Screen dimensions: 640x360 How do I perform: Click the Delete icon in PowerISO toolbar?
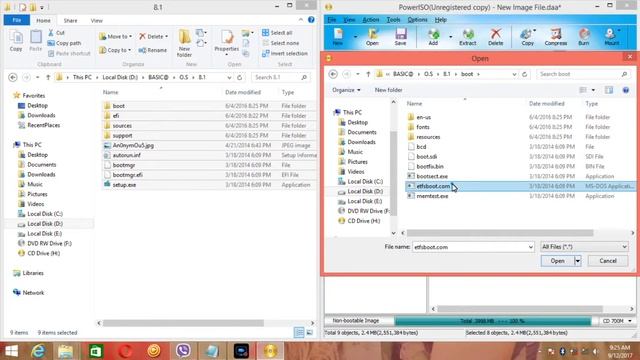(x=496, y=36)
